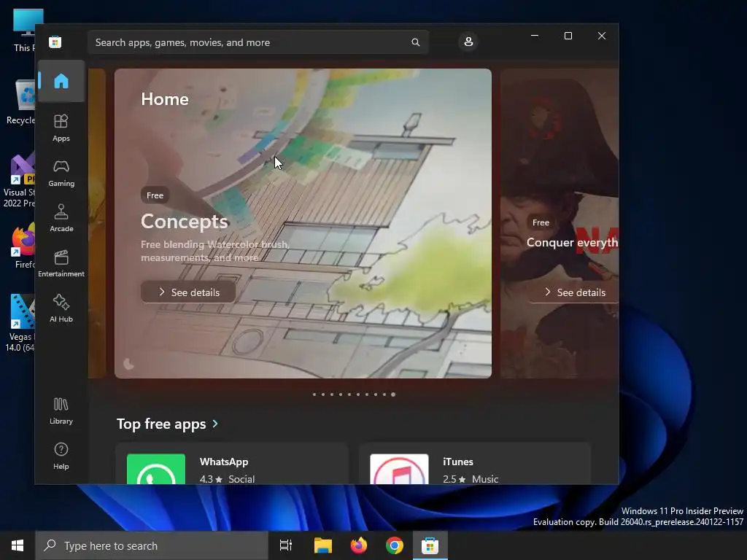
Task: Click the Top free apps heading
Action: point(161,424)
